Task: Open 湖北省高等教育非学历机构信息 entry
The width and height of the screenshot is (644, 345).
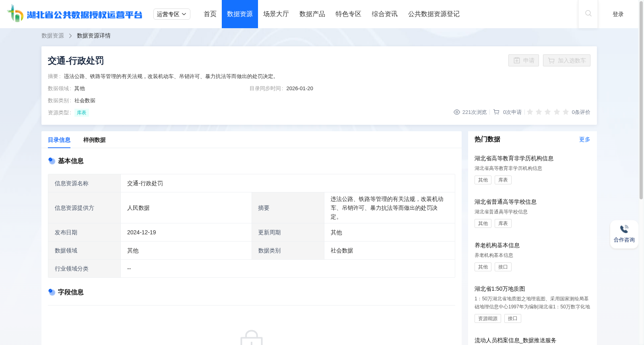Action: coord(514,159)
